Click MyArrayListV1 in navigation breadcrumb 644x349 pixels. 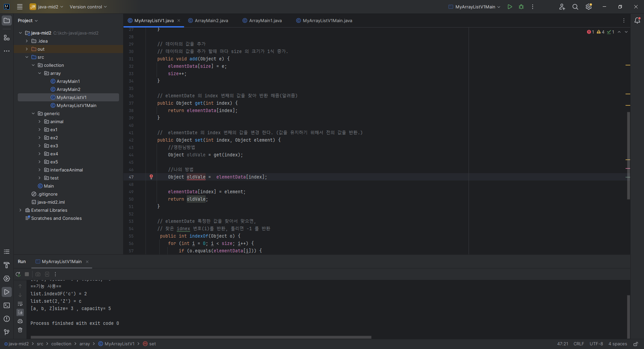116,344
